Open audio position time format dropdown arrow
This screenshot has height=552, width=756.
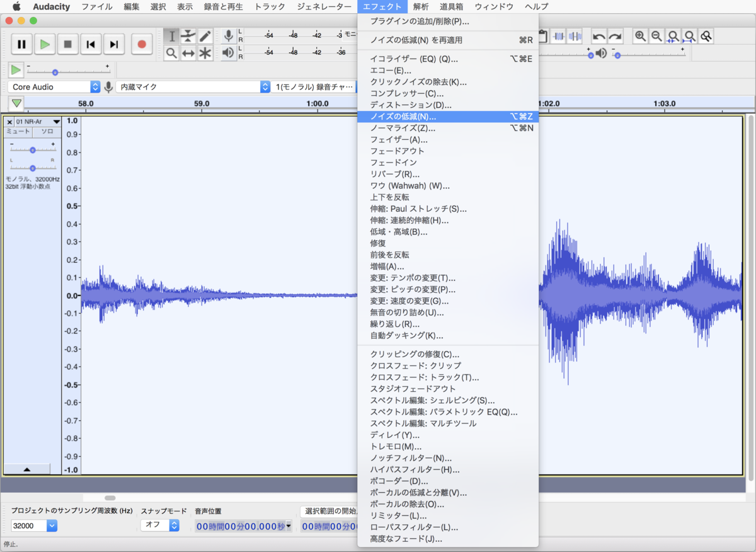(289, 526)
